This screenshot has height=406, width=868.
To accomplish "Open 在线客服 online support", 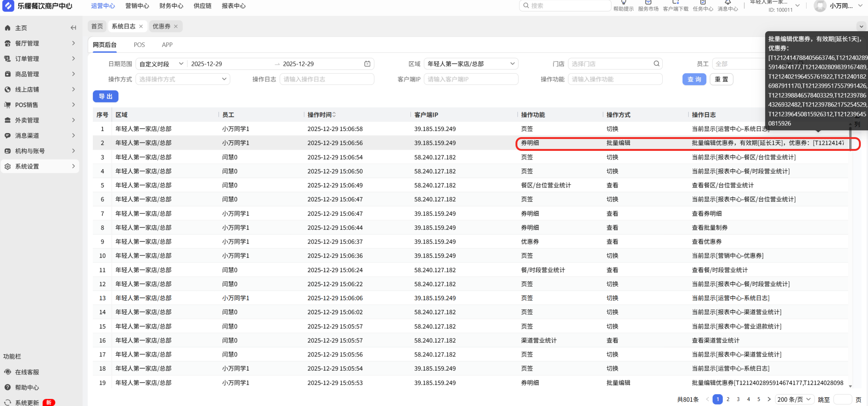I will pos(27,372).
